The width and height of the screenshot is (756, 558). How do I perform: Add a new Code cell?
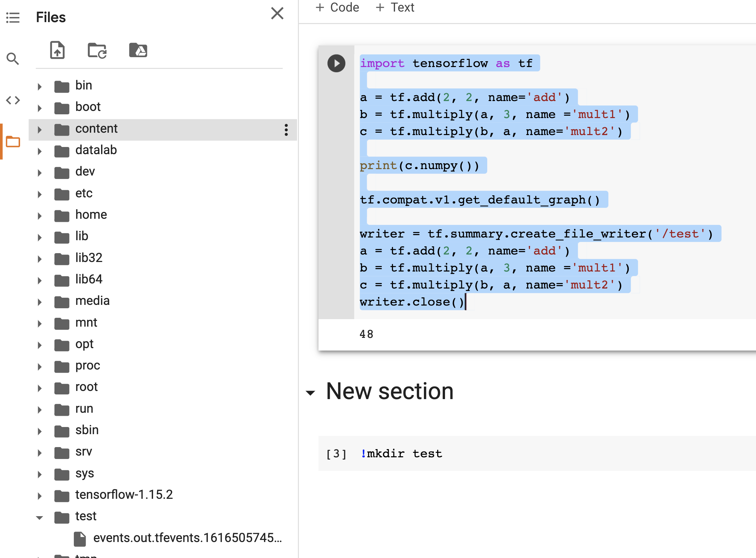click(337, 7)
